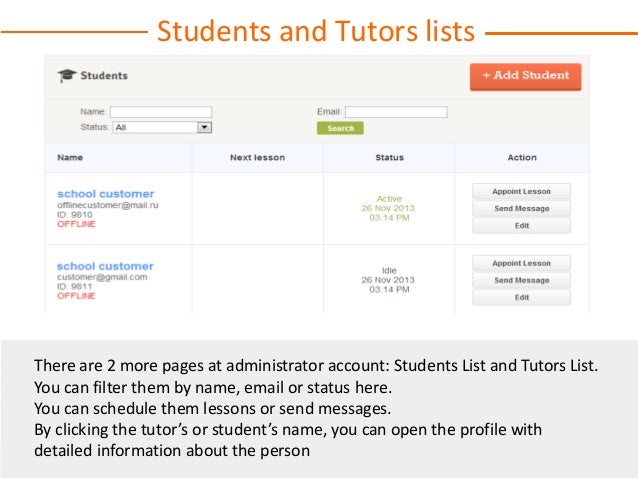638x479 pixels.
Task: Focus the Name filter input field
Action: point(161,112)
